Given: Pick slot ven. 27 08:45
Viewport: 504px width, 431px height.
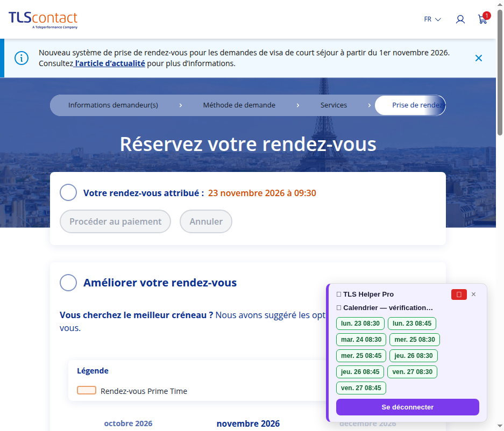Looking at the screenshot, I should pos(361,387).
